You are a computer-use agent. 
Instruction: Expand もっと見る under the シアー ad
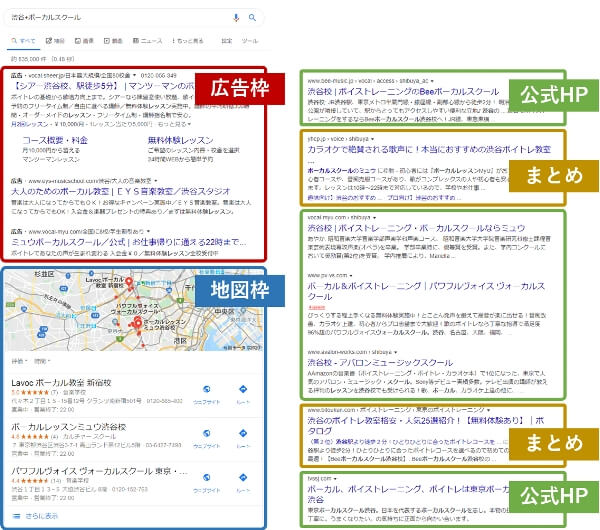click(175, 124)
